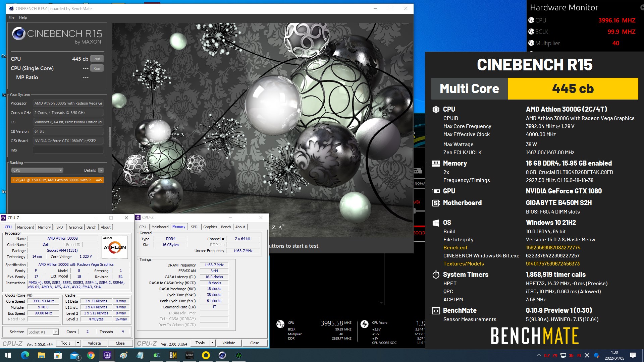Click the Cinebench rendered scene image
Screen dimensions: 644x362
(x=262, y=130)
